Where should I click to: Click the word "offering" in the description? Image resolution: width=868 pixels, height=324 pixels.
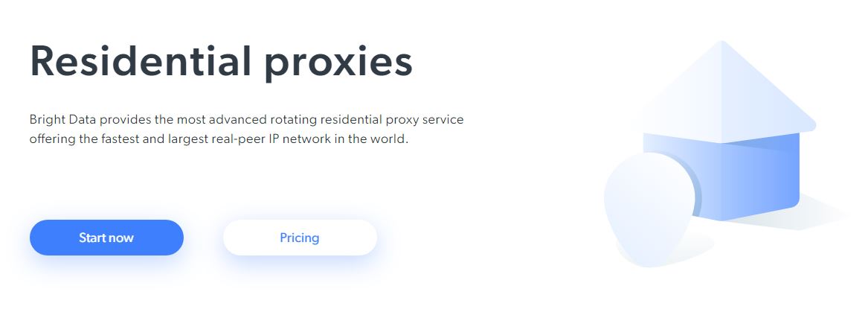coord(53,139)
